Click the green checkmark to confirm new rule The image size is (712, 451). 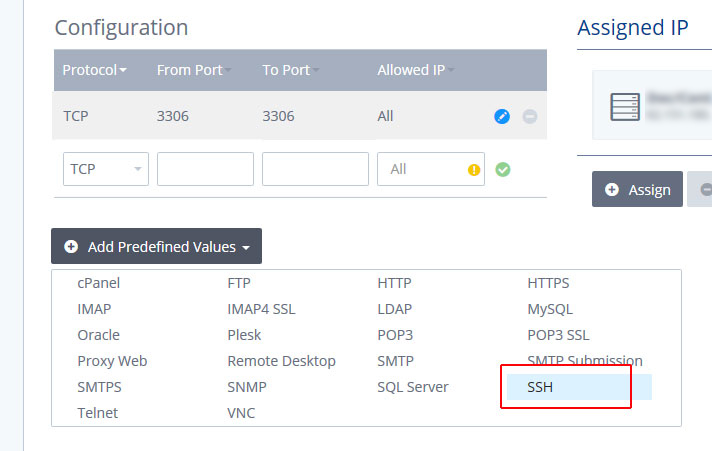(x=503, y=169)
